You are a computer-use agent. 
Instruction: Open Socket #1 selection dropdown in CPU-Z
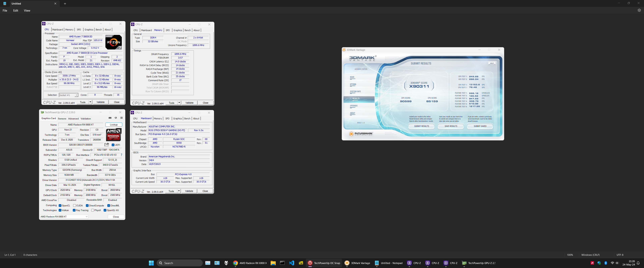click(68, 95)
